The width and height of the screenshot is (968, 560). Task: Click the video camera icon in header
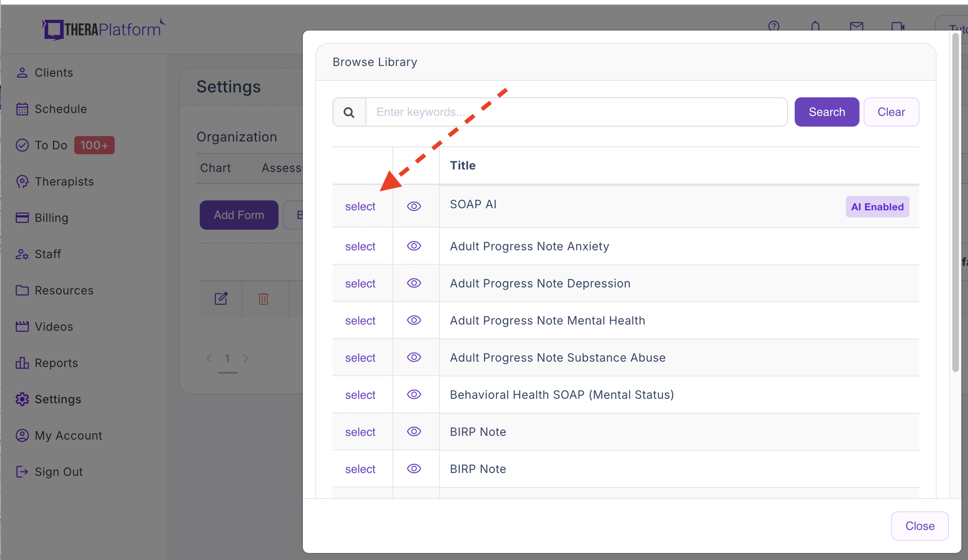click(898, 27)
